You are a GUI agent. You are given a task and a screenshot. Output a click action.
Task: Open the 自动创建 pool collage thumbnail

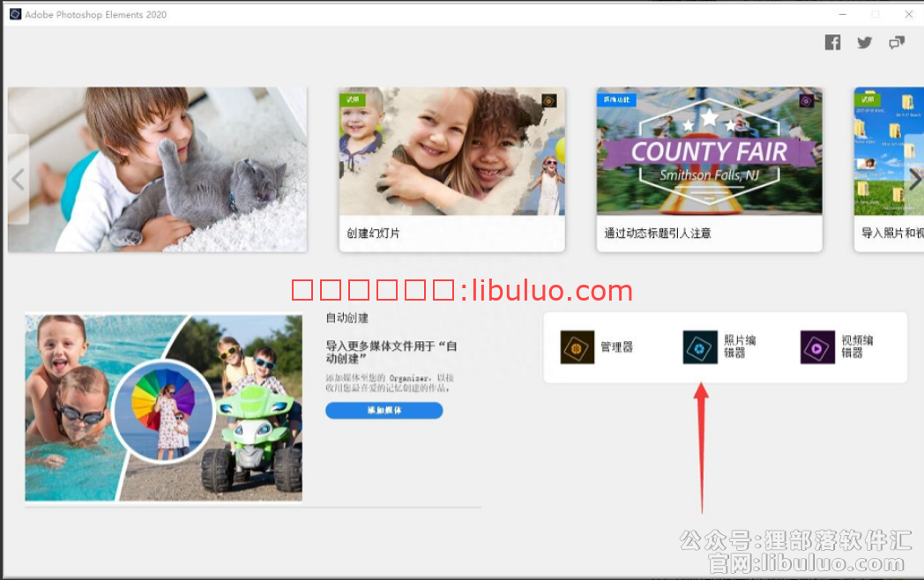pyautogui.click(x=163, y=407)
